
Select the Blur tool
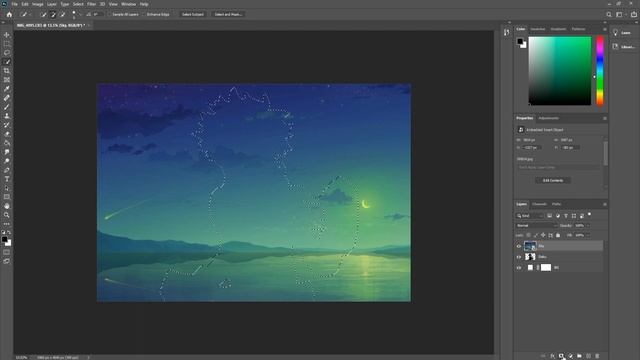pyautogui.click(x=7, y=152)
